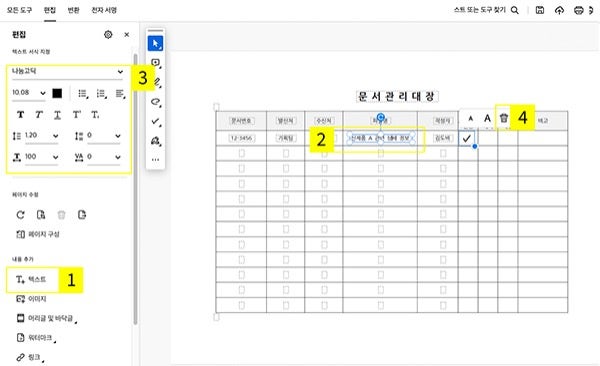The image size is (600, 366).
Task: Open character spacing VA 0 dropdown
Action: (104, 157)
